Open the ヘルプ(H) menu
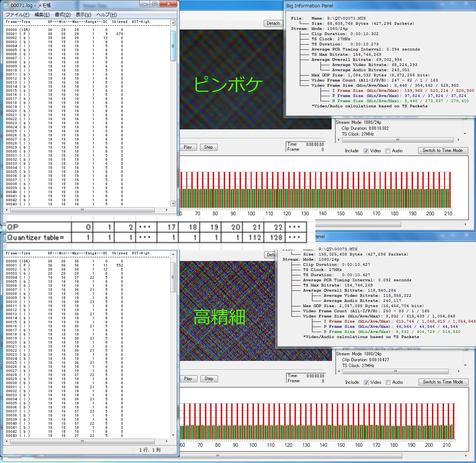The image size is (476, 463). (106, 15)
